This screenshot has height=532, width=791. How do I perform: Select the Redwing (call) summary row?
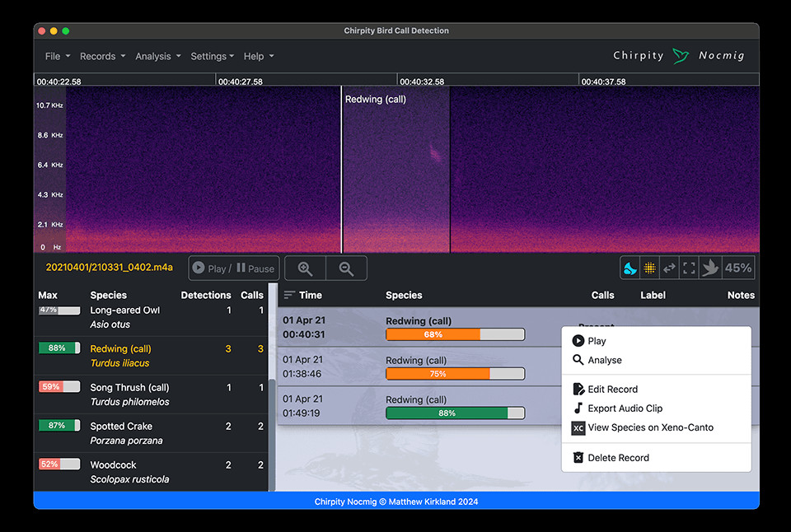click(152, 356)
